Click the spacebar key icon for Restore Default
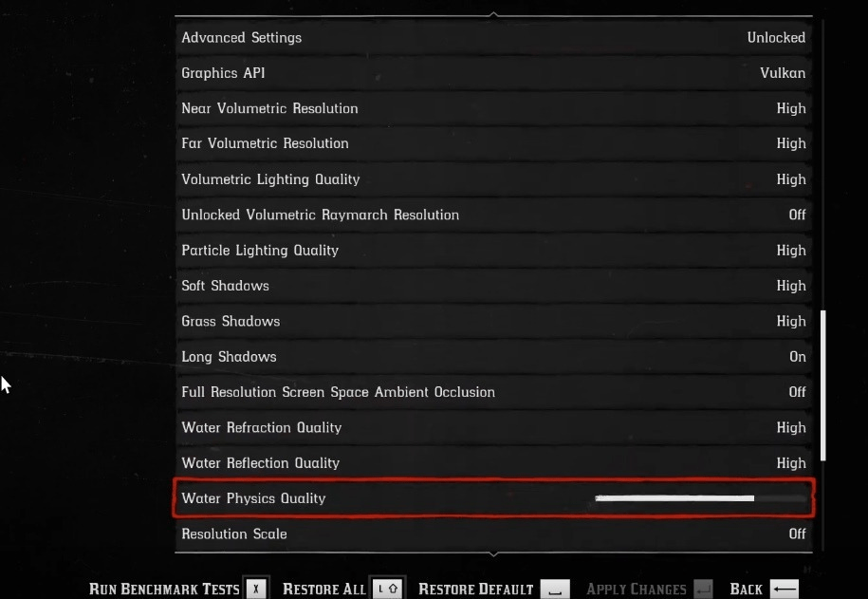Screen dimensions: 868x599 pos(555,589)
